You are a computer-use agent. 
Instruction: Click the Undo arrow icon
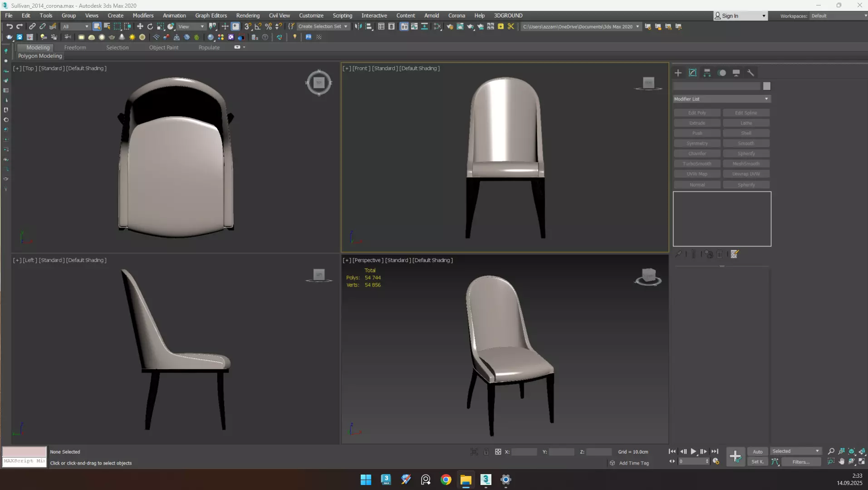coord(9,26)
